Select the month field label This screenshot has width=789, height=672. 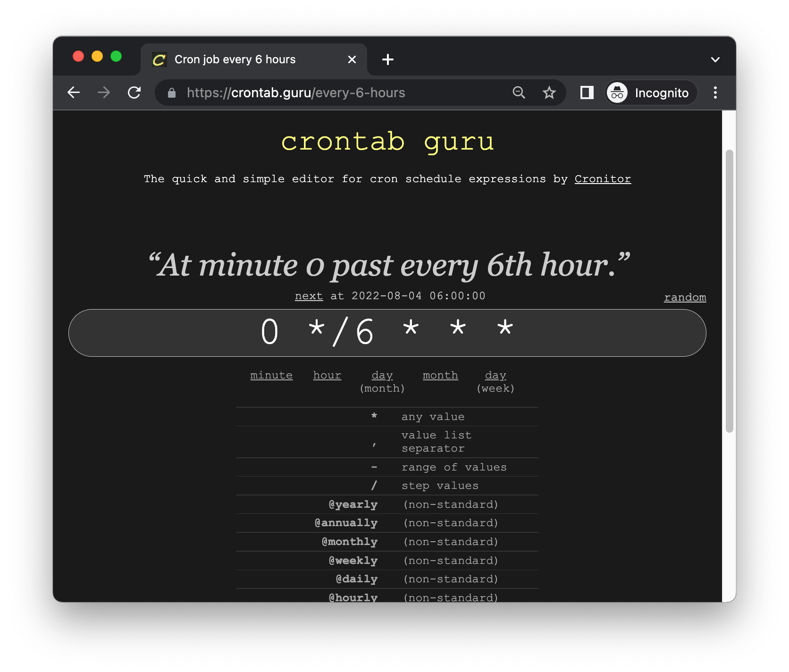pyautogui.click(x=440, y=375)
